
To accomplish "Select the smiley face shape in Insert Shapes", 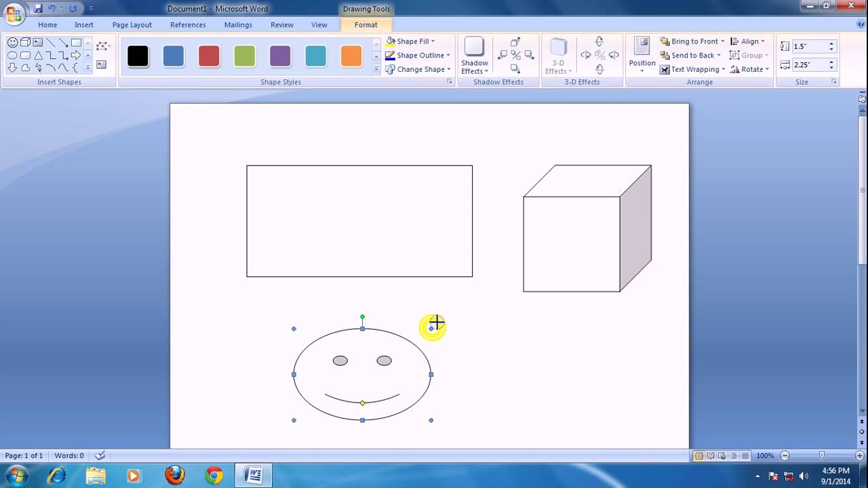I will pyautogui.click(x=12, y=42).
